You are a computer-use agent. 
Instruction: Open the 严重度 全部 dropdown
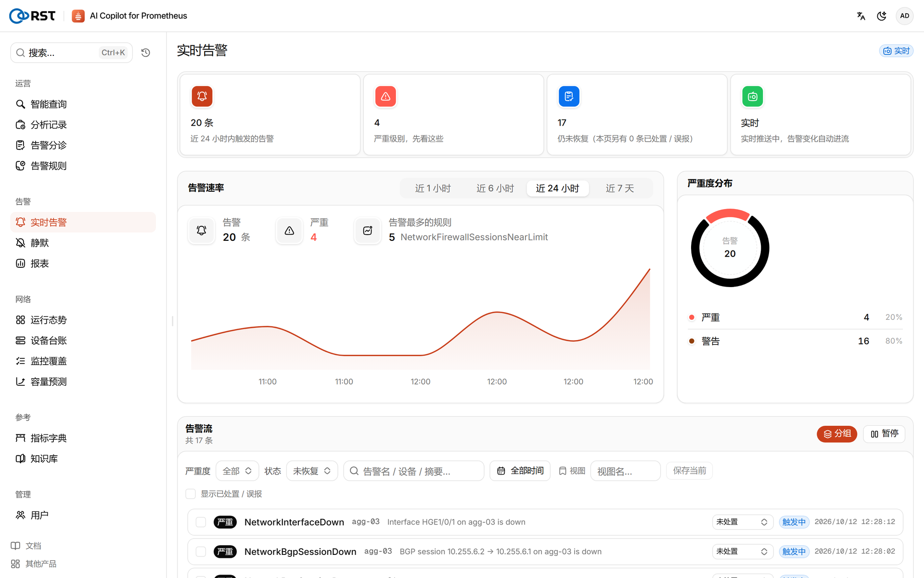(237, 471)
